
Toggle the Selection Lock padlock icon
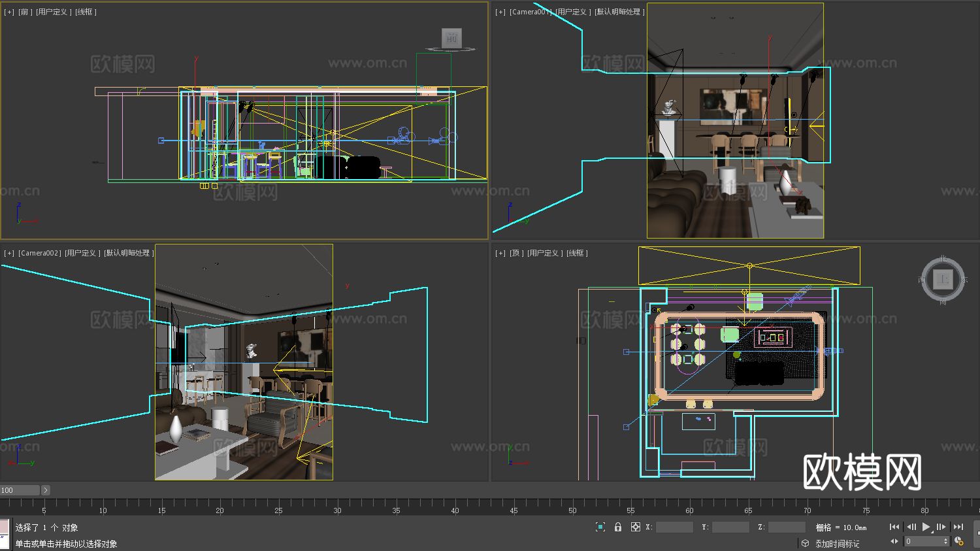click(618, 527)
